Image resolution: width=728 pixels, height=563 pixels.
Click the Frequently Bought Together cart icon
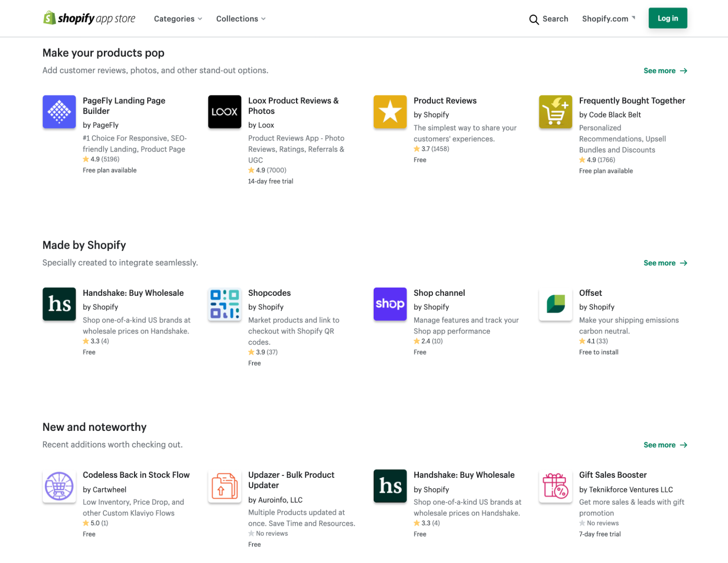(555, 112)
